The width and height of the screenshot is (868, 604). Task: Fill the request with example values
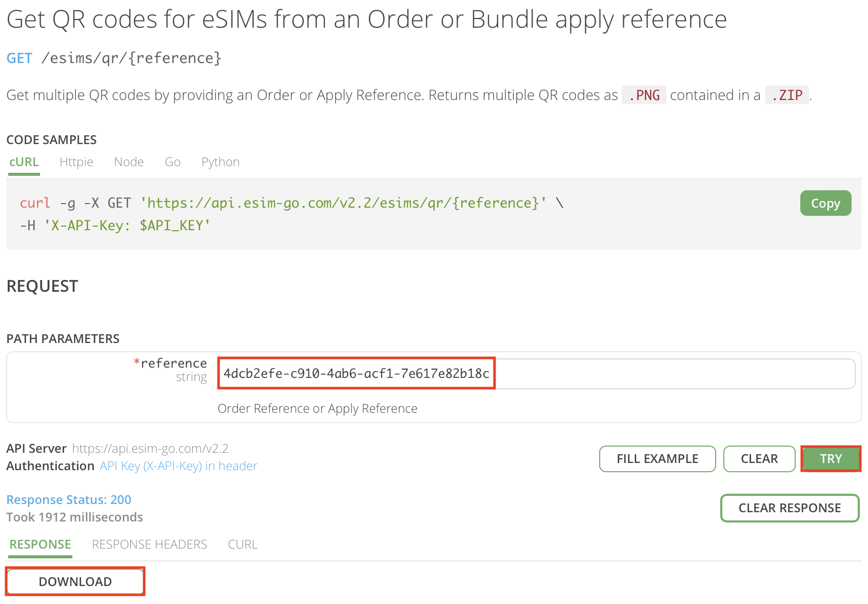pos(657,459)
